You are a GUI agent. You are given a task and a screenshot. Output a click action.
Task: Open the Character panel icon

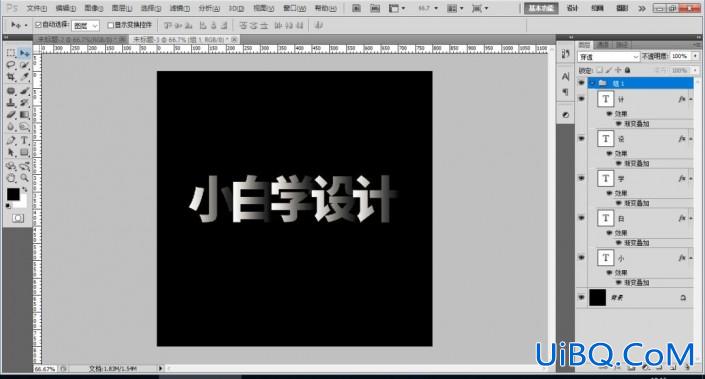point(566,77)
